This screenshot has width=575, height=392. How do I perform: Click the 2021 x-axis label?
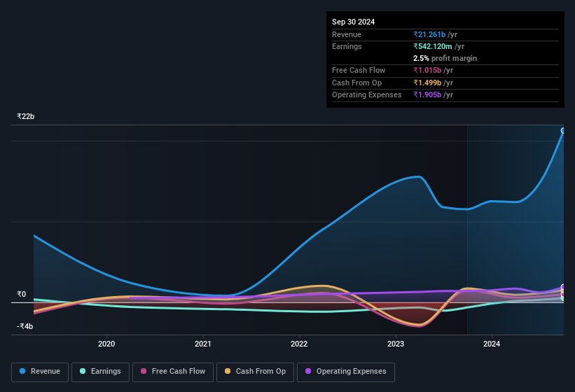click(203, 344)
